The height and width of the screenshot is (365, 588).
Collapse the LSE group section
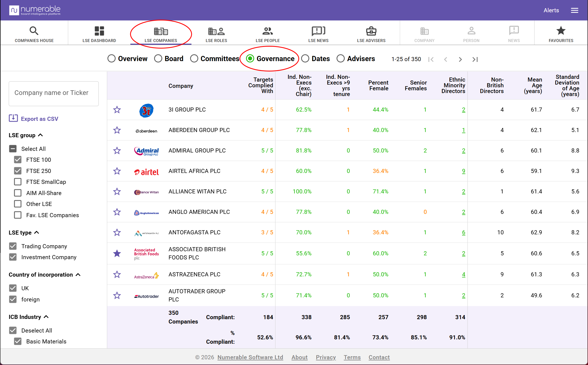tap(41, 135)
